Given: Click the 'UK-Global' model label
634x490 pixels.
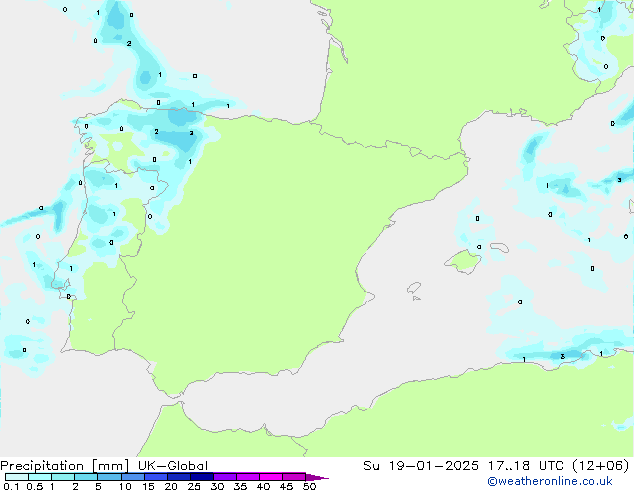Looking at the screenshot, I should [x=173, y=466].
